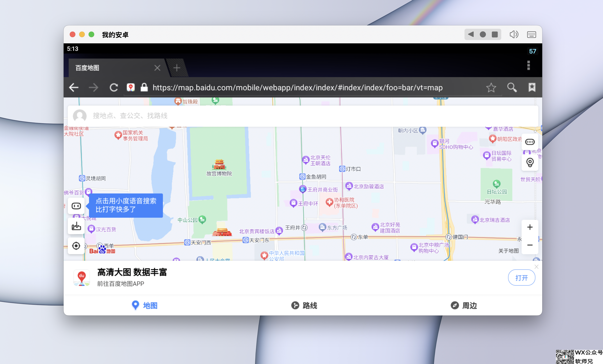Zoom in the map with plus button
Screen dimensions: 603x364
(x=530, y=227)
